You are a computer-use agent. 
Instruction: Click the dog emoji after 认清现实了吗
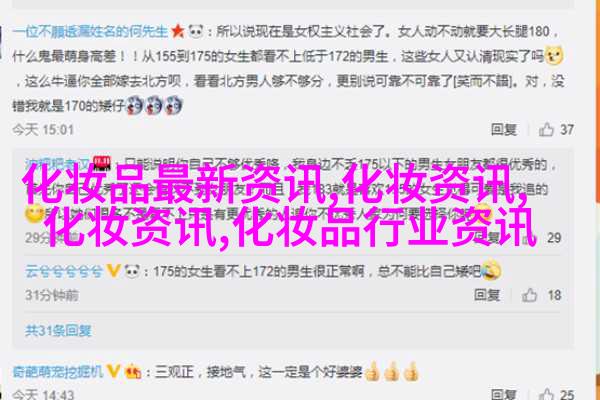554,56
